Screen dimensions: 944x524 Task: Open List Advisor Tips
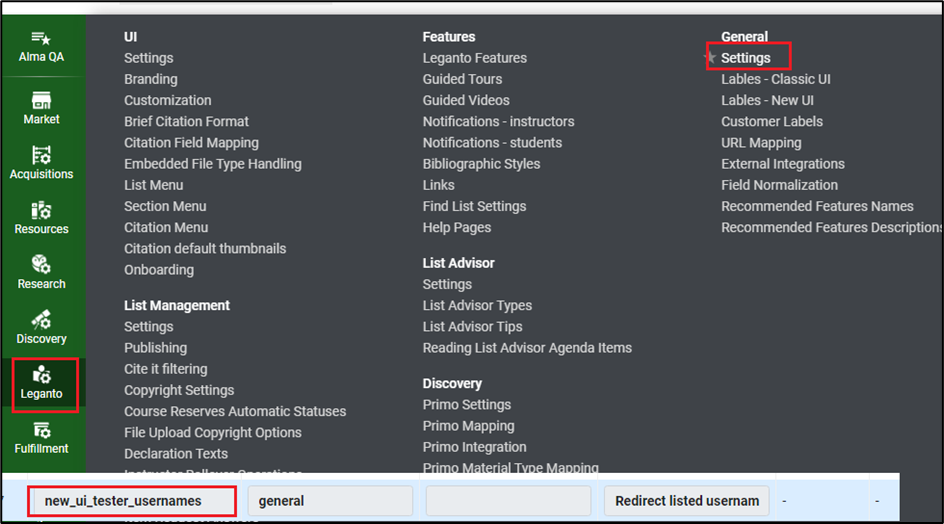[473, 326]
